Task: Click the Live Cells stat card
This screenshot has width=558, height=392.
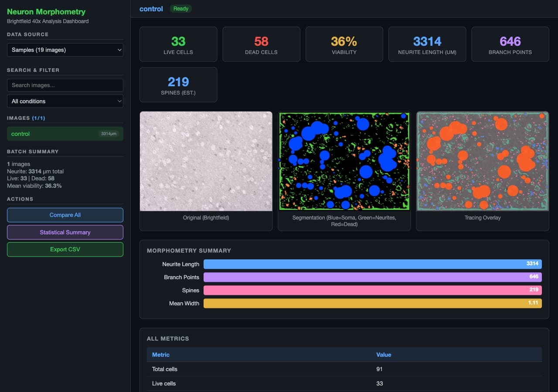Action: [x=178, y=44]
